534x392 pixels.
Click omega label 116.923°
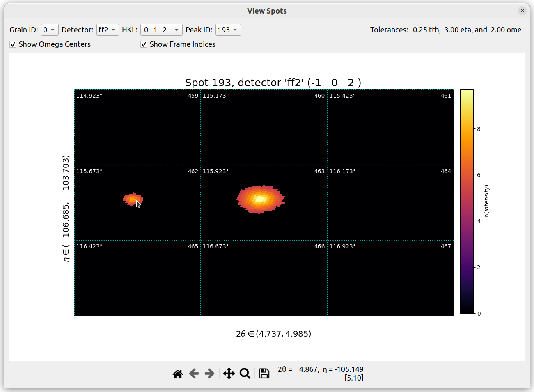pyautogui.click(x=342, y=246)
